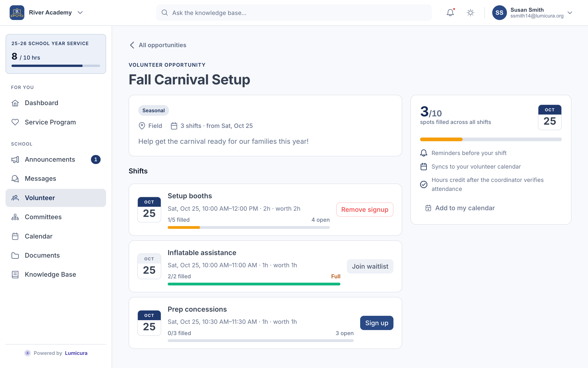The width and height of the screenshot is (588, 368).
Task: Click the service hours progress bar
Action: point(56,66)
